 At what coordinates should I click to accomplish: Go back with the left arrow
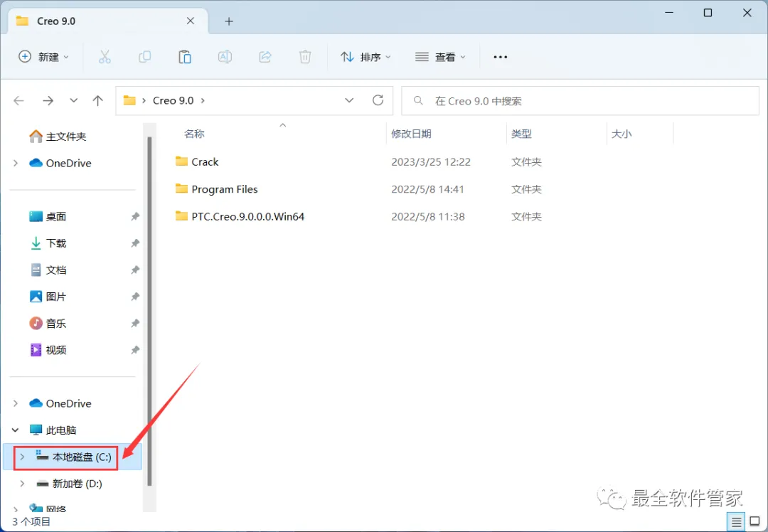[18, 100]
